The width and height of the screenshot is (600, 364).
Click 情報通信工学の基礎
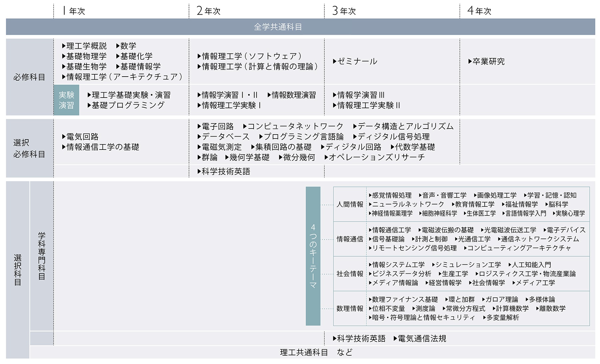pyautogui.click(x=101, y=147)
